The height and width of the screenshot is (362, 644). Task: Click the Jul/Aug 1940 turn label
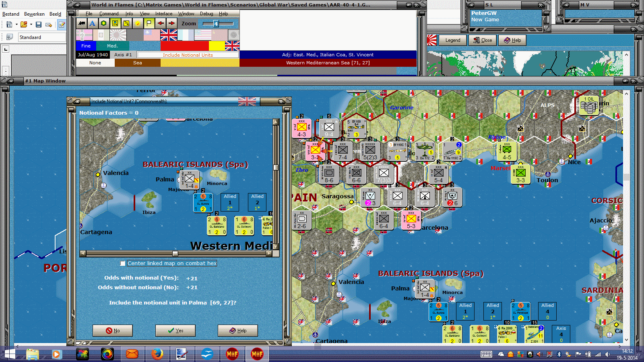[x=93, y=55]
